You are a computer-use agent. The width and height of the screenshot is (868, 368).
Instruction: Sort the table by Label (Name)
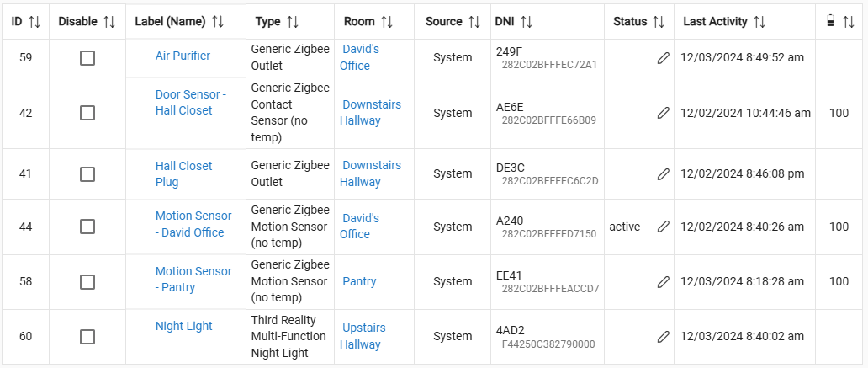[x=217, y=22]
